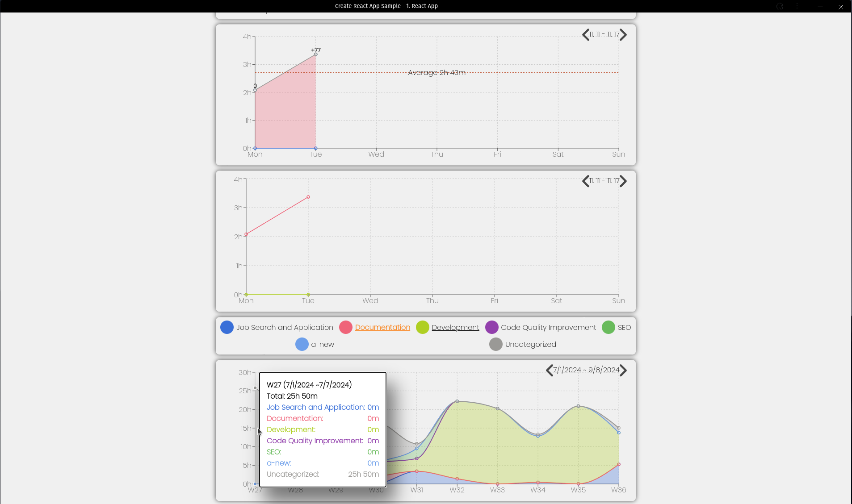Go to next week in red line chart
Viewport: 852px width, 504px height.
[x=623, y=181]
